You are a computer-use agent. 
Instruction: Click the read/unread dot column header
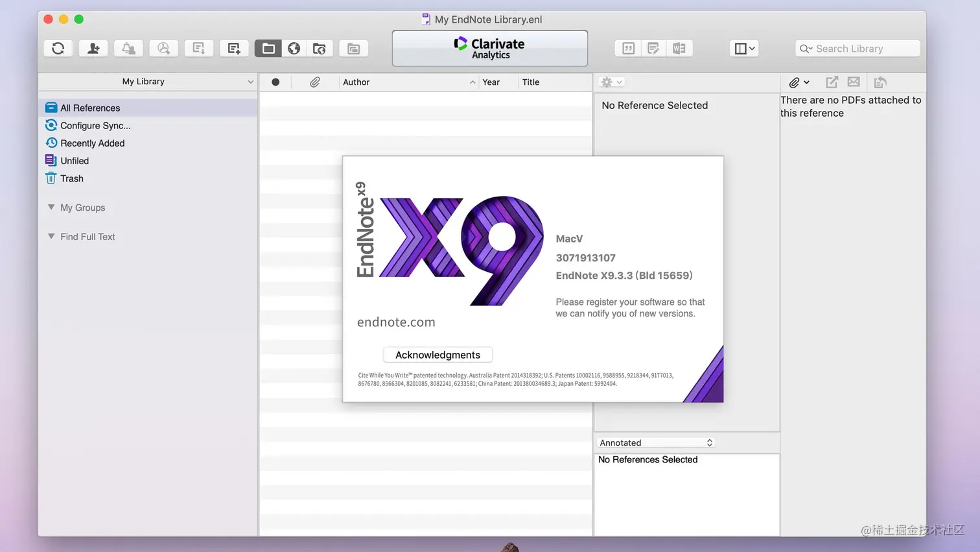275,82
